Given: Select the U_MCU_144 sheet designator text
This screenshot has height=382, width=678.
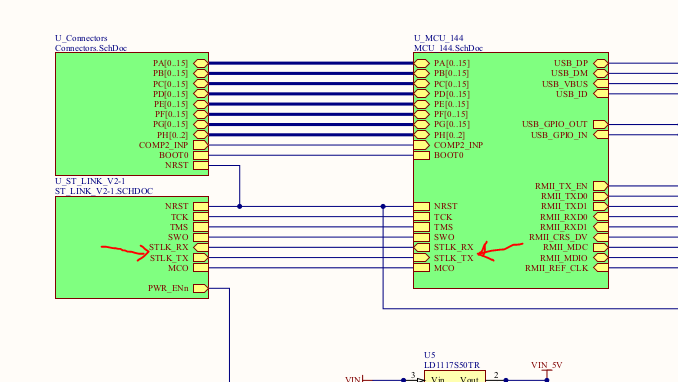Looking at the screenshot, I should pos(439,38).
